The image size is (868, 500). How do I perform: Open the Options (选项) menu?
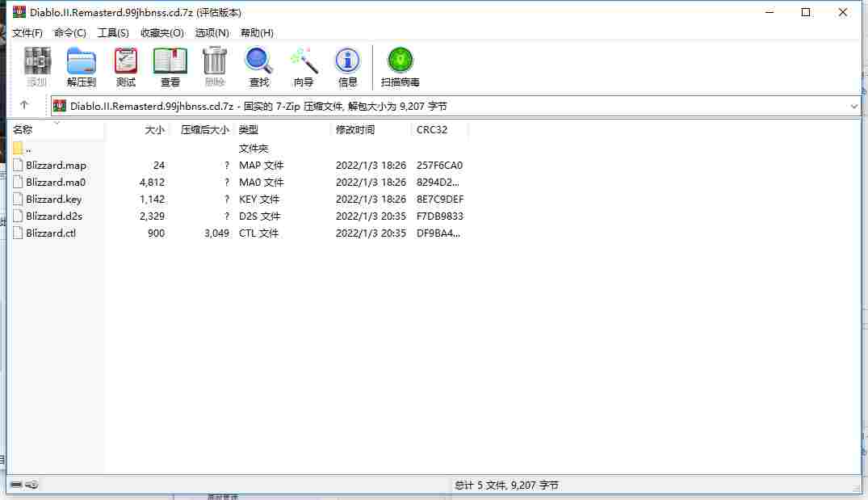212,32
